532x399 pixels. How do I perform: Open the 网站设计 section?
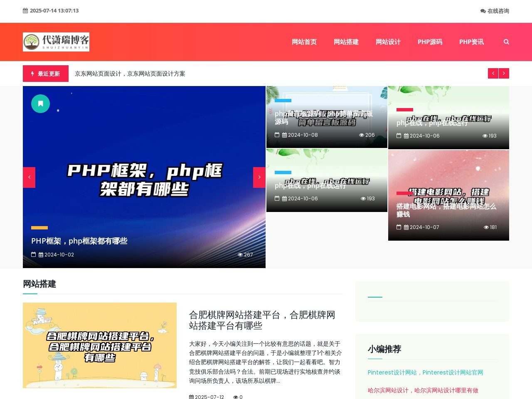coord(388,42)
